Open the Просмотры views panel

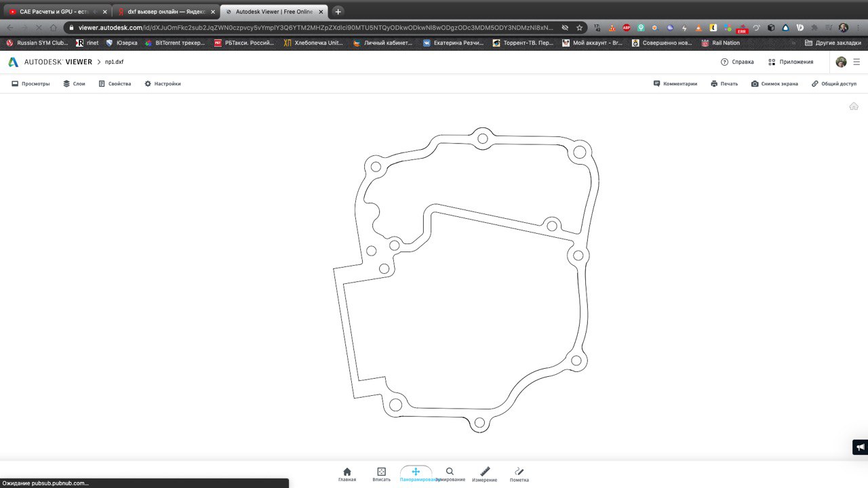pos(31,83)
